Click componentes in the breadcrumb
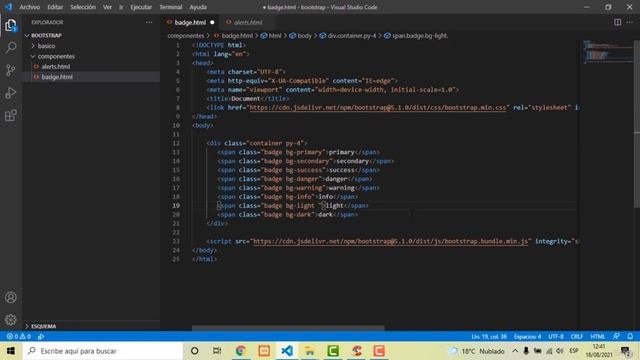This screenshot has height=360, width=640. click(186, 36)
